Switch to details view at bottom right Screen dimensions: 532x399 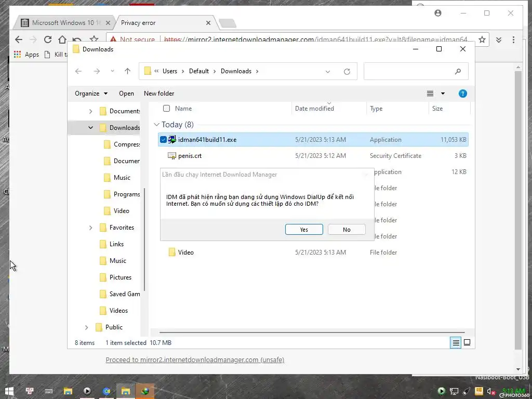click(456, 343)
